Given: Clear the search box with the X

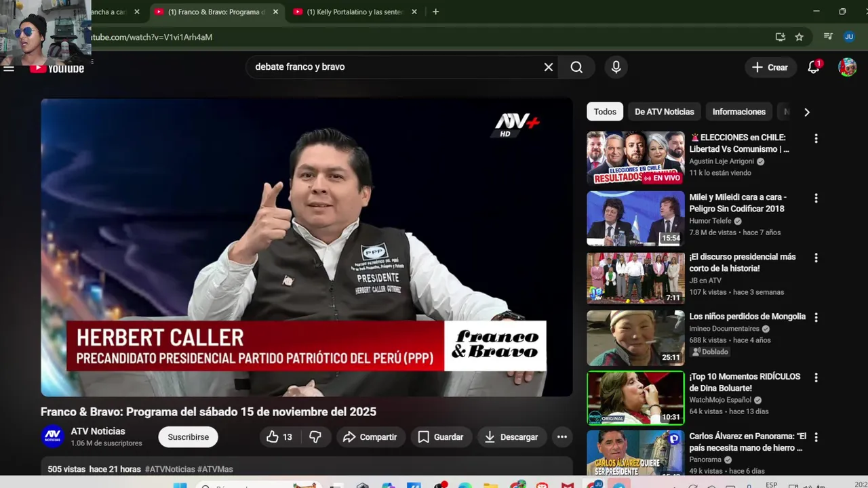Looking at the screenshot, I should point(549,67).
